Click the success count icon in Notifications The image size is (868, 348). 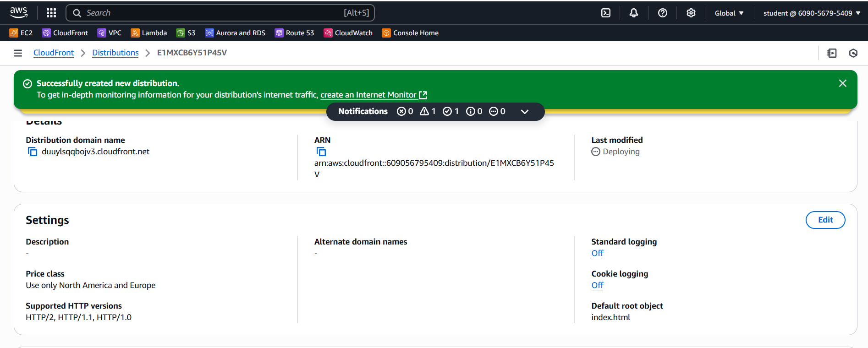click(447, 111)
